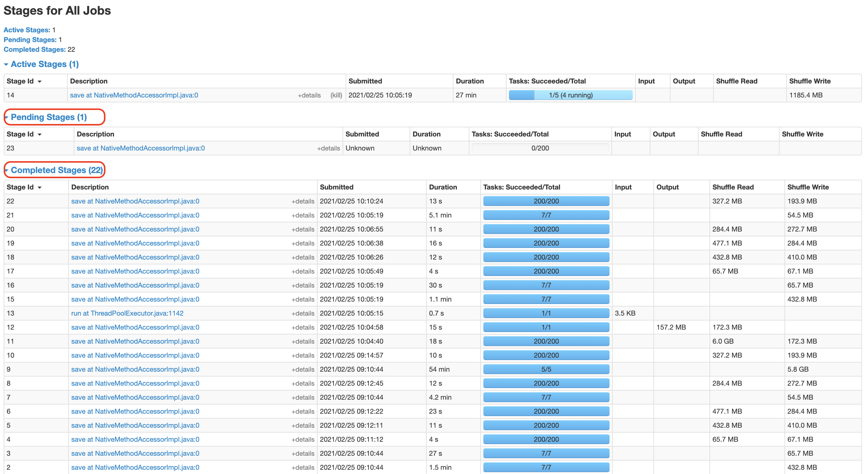Collapse the Pending Stages section
Viewport: 868px width, 474px height.
coord(45,117)
